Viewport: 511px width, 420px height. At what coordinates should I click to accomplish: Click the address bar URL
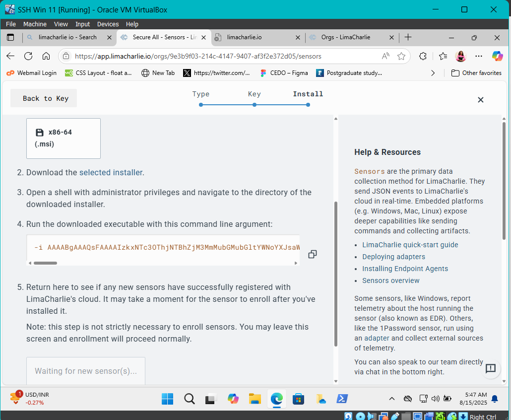pyautogui.click(x=198, y=56)
